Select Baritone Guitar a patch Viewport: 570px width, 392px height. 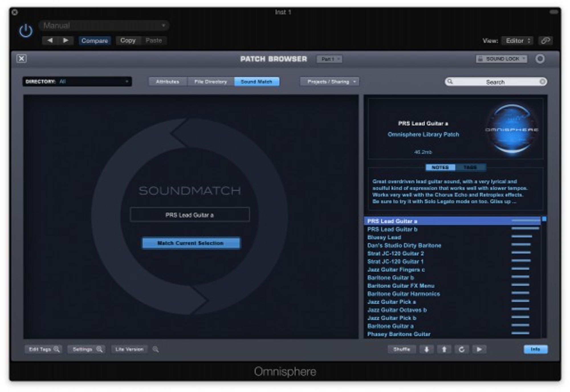tap(452, 326)
